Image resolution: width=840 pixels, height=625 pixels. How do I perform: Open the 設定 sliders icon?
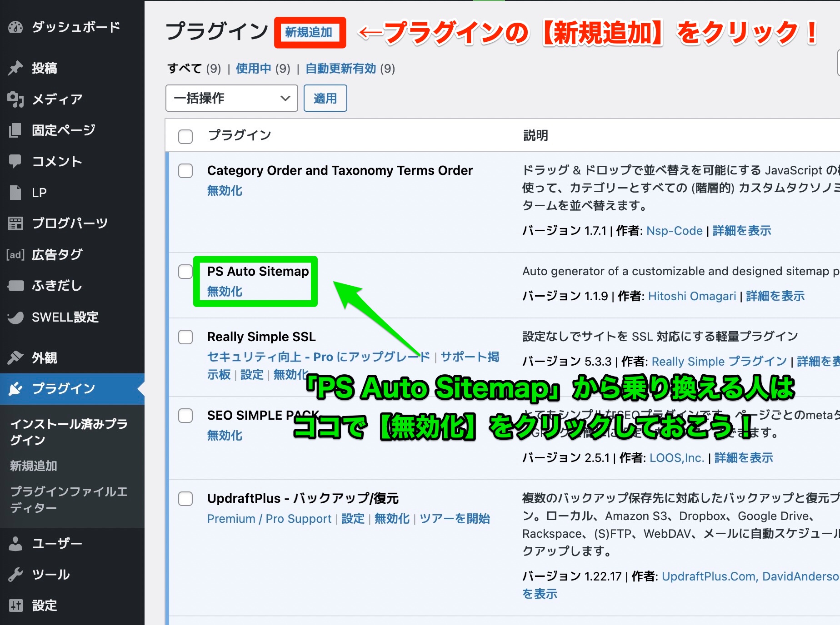pos(15,605)
